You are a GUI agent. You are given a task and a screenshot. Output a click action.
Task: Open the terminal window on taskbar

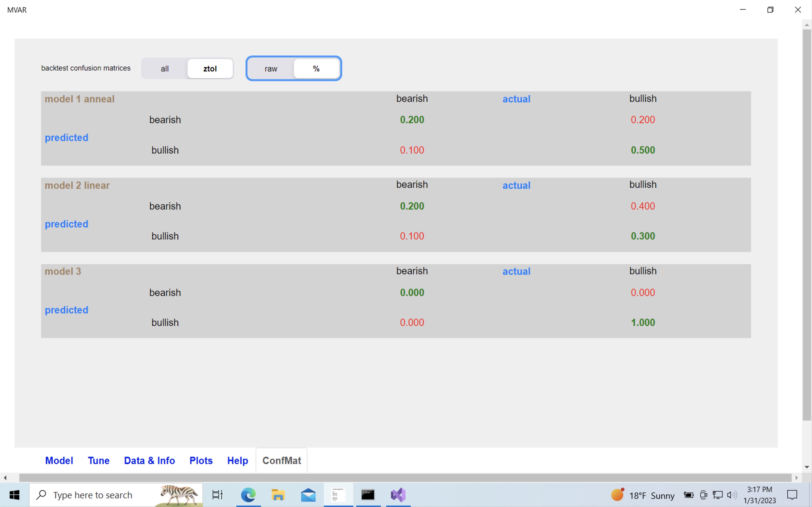pos(368,495)
